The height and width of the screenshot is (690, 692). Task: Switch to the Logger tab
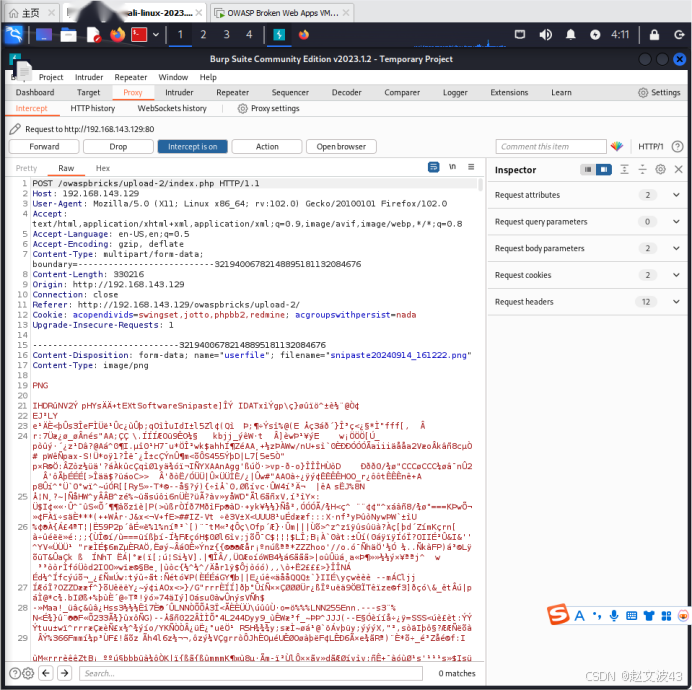pyautogui.click(x=455, y=92)
